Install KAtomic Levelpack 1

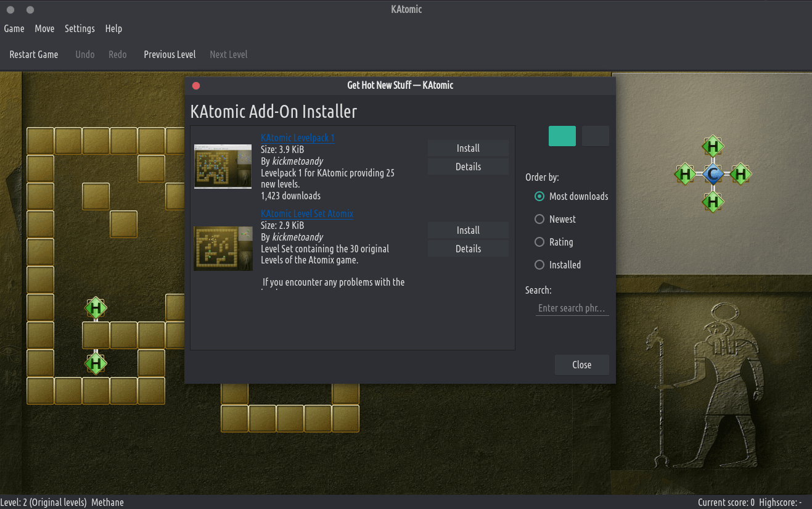(468, 148)
